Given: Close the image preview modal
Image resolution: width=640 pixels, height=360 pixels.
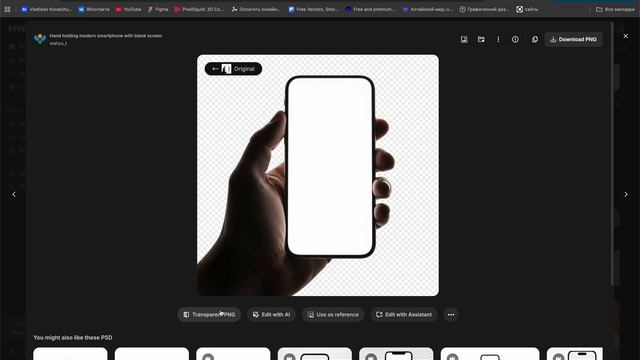Looking at the screenshot, I should [x=626, y=36].
